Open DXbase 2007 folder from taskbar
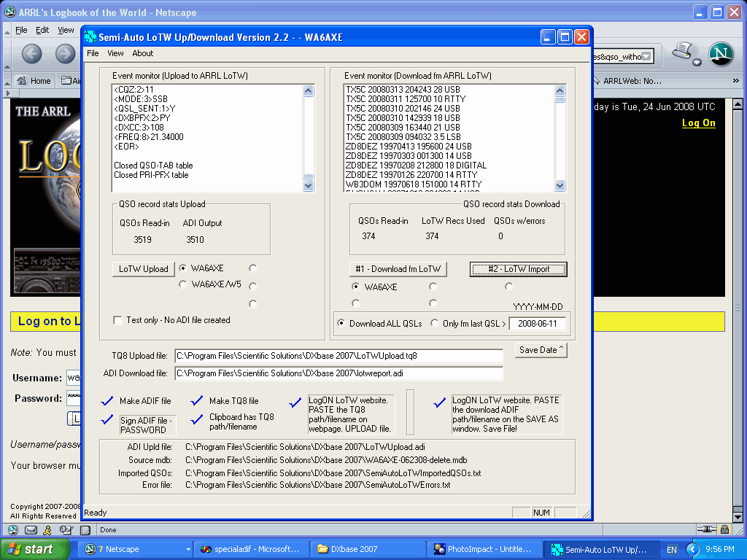Viewport: 747px width, 560px height. pos(368,549)
